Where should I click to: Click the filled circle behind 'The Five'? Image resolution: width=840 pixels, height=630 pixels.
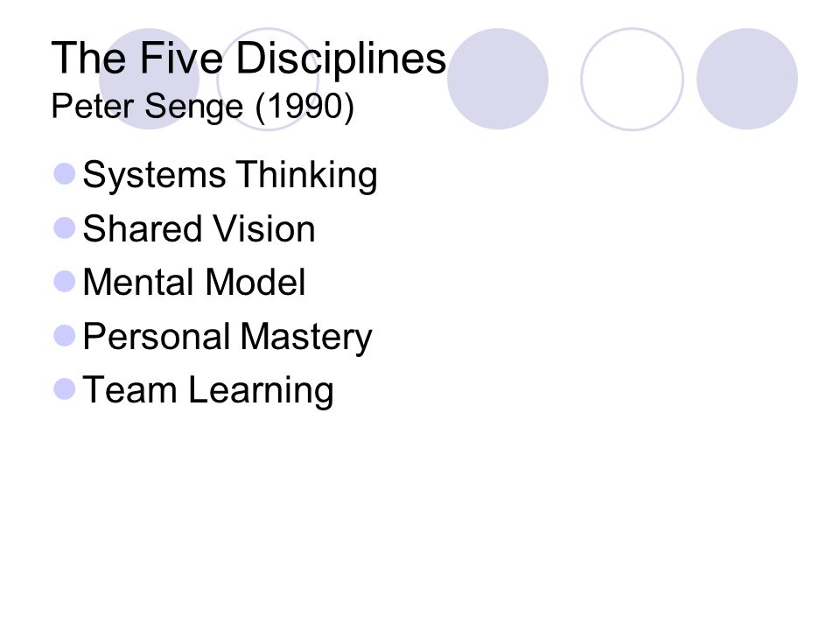[150, 79]
